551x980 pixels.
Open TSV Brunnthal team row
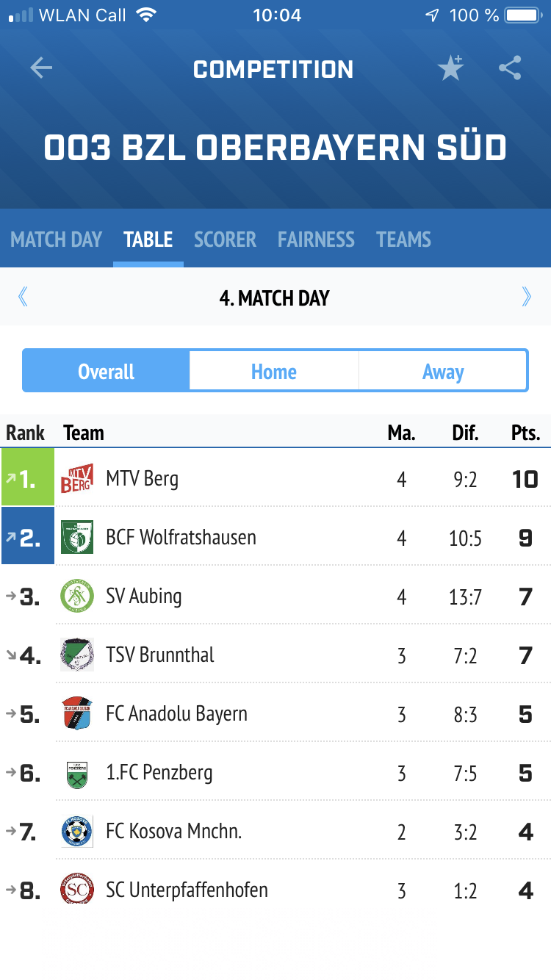(x=160, y=655)
